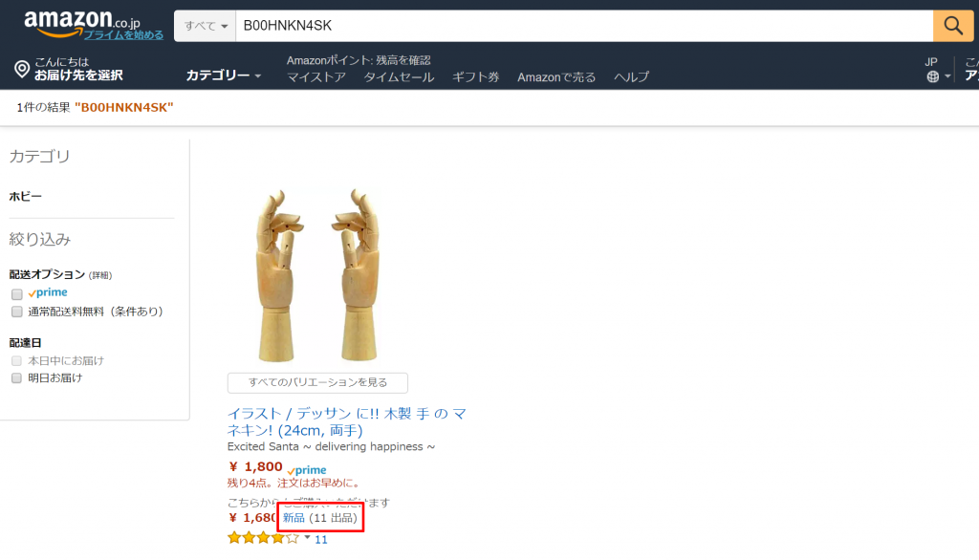Expand the カテゴリー menu
Image resolution: width=979 pixels, height=560 pixels.
[x=224, y=75]
